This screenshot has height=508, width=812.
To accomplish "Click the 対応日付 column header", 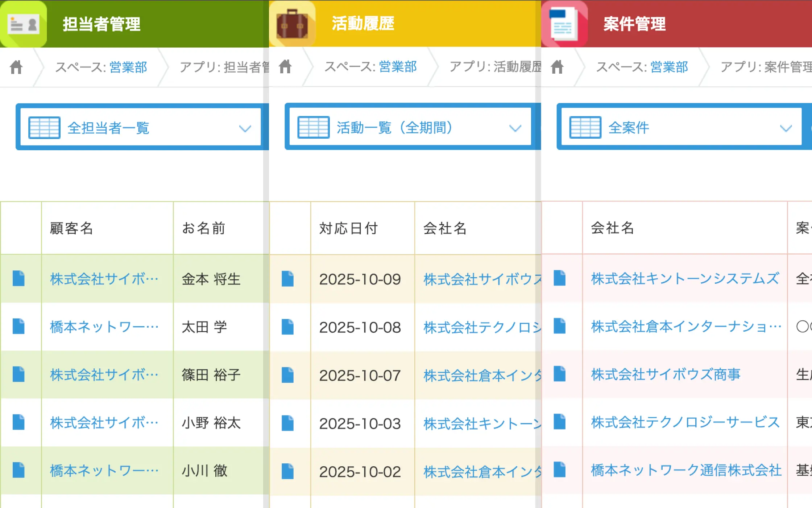I will point(349,229).
